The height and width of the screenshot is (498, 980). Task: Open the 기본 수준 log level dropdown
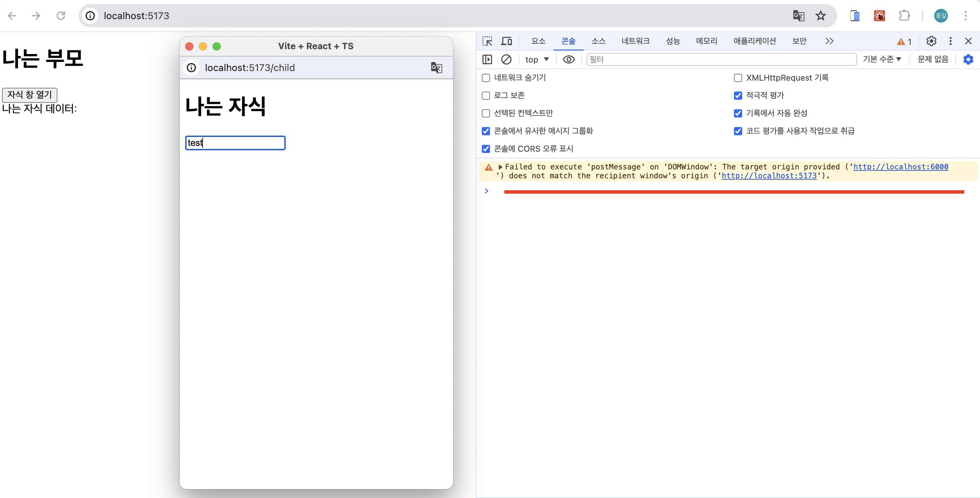pyautogui.click(x=882, y=59)
